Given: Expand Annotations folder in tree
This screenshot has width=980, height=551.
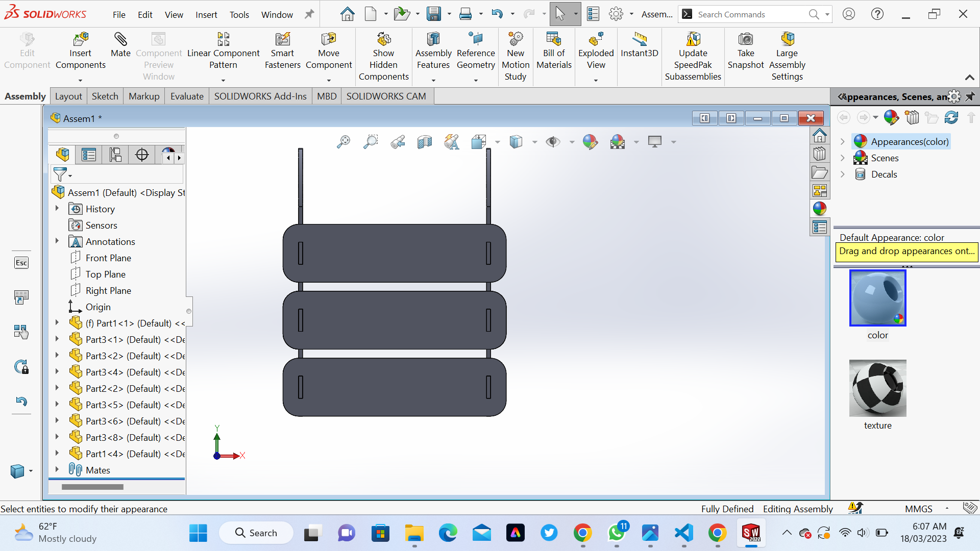Looking at the screenshot, I should point(57,241).
